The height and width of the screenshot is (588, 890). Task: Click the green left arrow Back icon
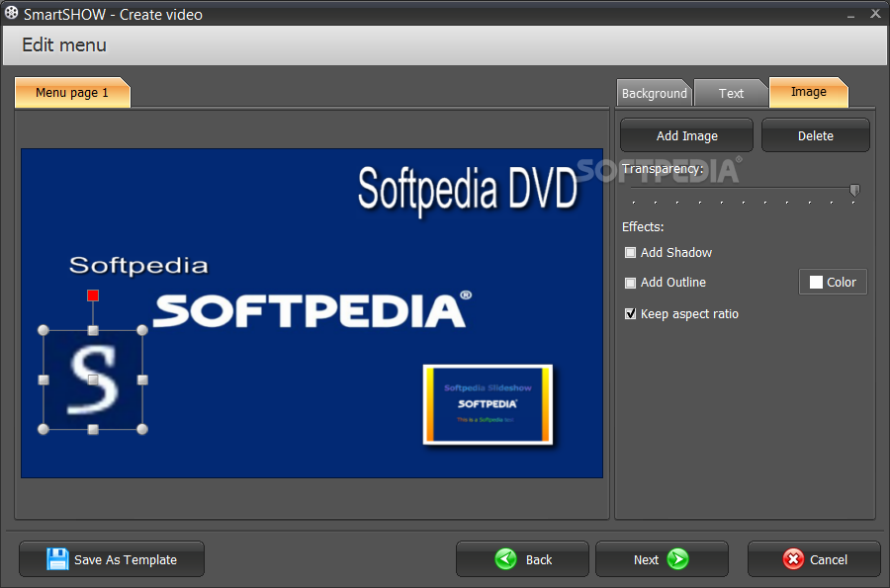[505, 559]
